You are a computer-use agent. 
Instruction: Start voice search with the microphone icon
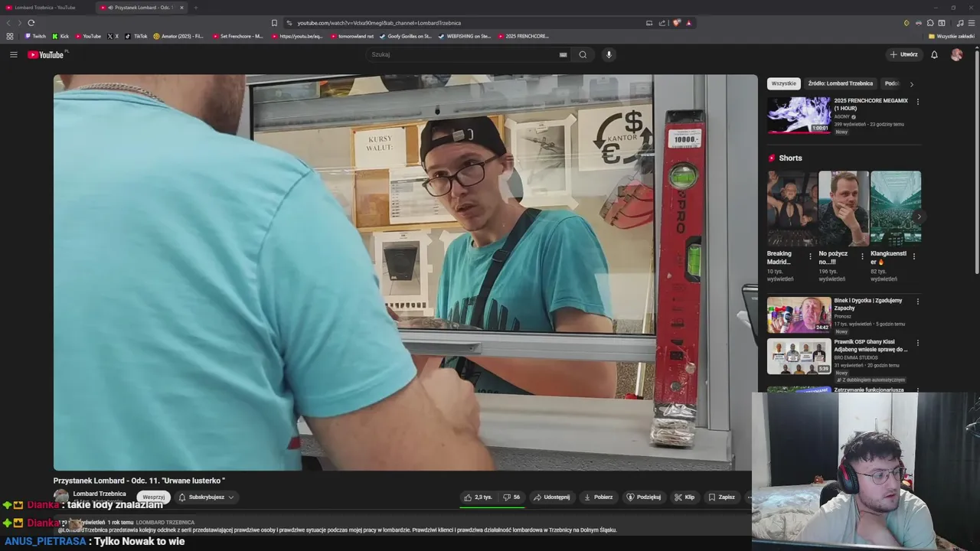tap(609, 54)
